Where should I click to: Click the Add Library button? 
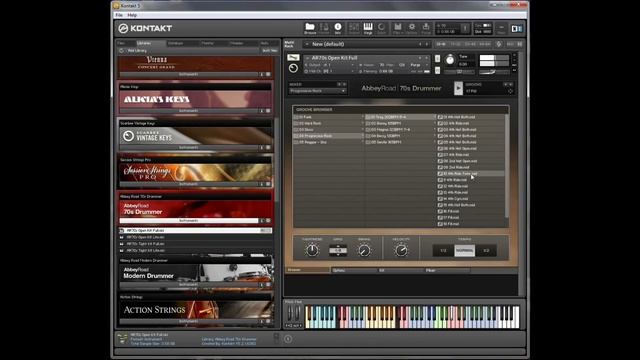coord(137,51)
